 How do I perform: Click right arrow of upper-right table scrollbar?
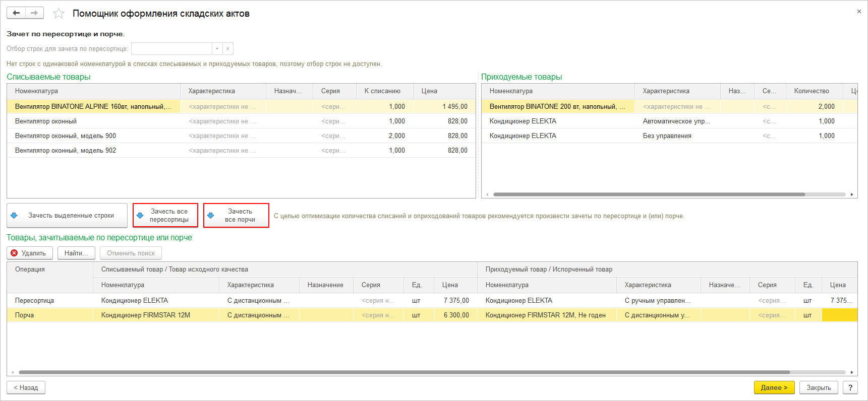click(x=852, y=194)
